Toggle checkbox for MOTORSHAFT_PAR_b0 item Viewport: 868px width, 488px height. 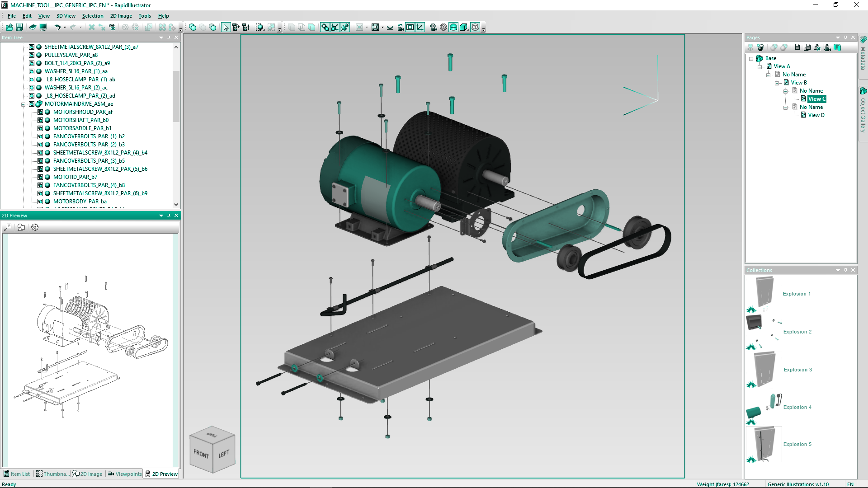pos(40,120)
